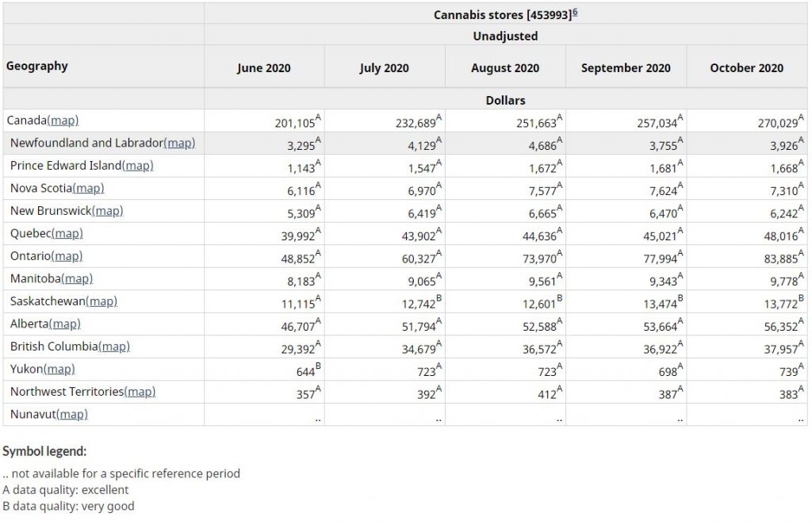Open the Nunavut map link
The width and height of the screenshot is (812, 525).
pos(72,414)
